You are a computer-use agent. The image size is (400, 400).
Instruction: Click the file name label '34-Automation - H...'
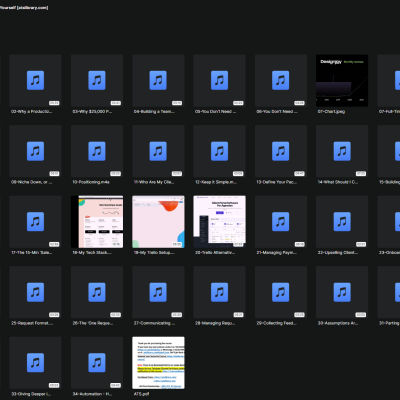coord(92,394)
